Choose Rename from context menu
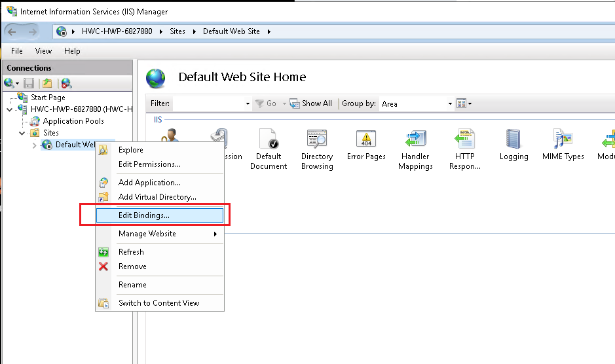Screen dimensions: 615x364 pyautogui.click(x=160, y=285)
